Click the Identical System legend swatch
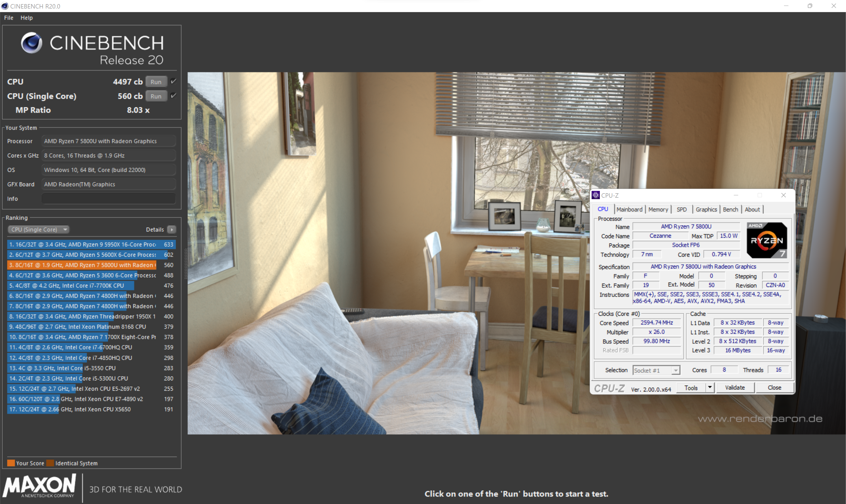846x504 pixels. (x=50, y=463)
